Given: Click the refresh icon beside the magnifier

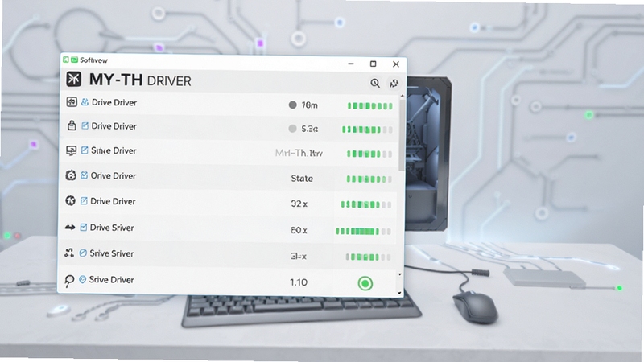Looking at the screenshot, I should 394,84.
